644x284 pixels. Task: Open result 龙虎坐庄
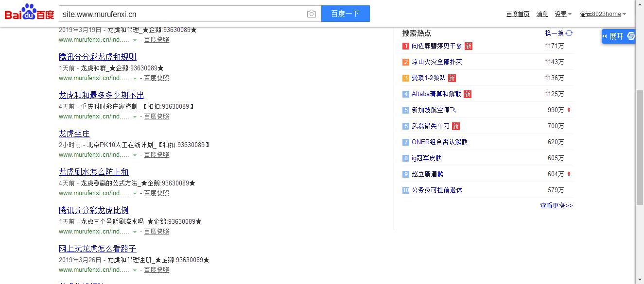point(74,134)
